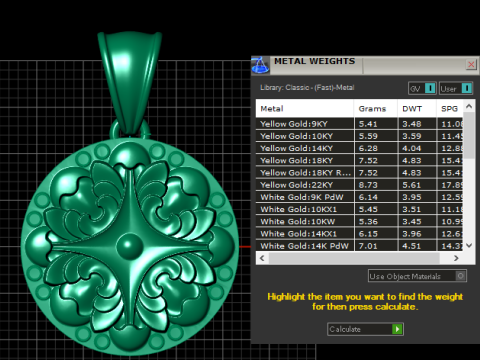The image size is (480, 360).
Task: Select the White Gold:14K PdW row
Action: (359, 246)
